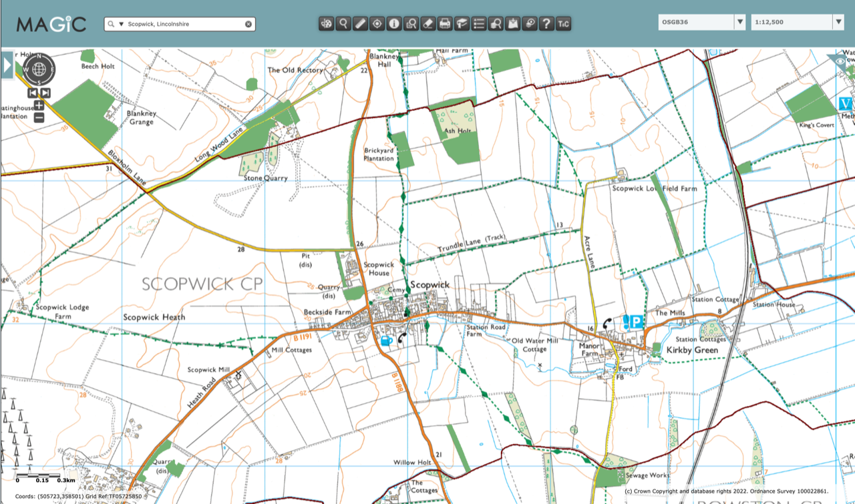This screenshot has height=504, width=855.
Task: Select the ruler measure tool
Action: 361,24
